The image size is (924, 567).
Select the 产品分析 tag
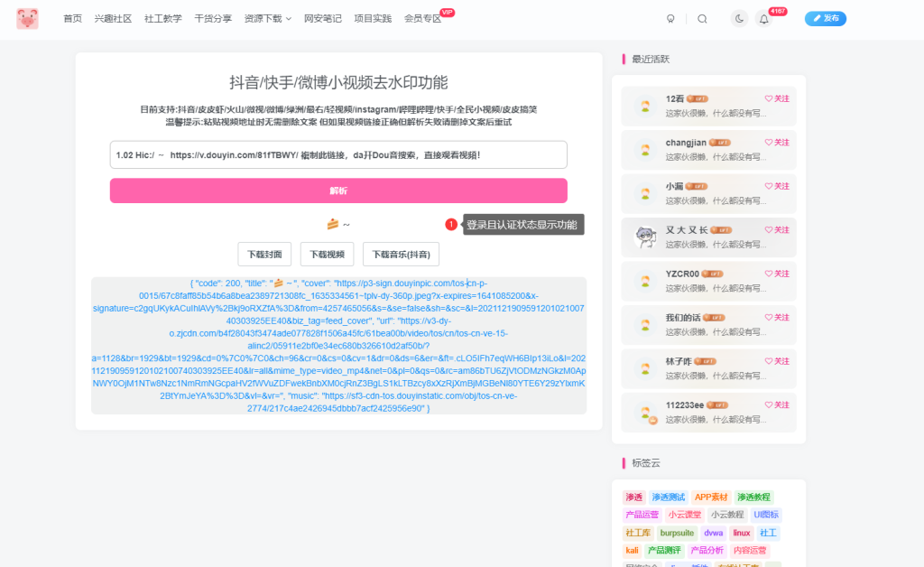coord(707,551)
